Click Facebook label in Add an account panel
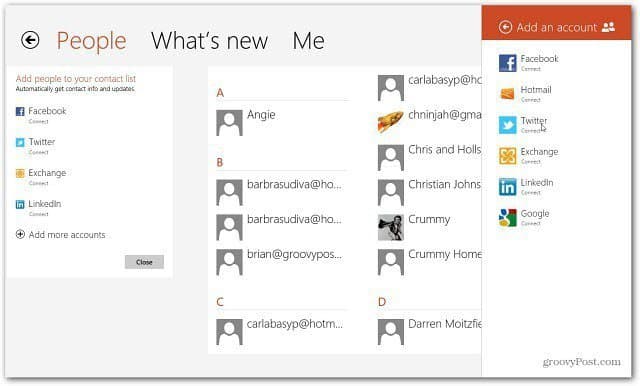This screenshot has width=640, height=386. click(x=539, y=58)
